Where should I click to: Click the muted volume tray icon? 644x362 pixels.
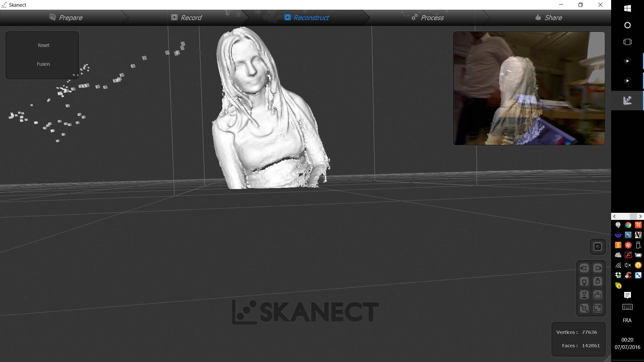(628, 265)
